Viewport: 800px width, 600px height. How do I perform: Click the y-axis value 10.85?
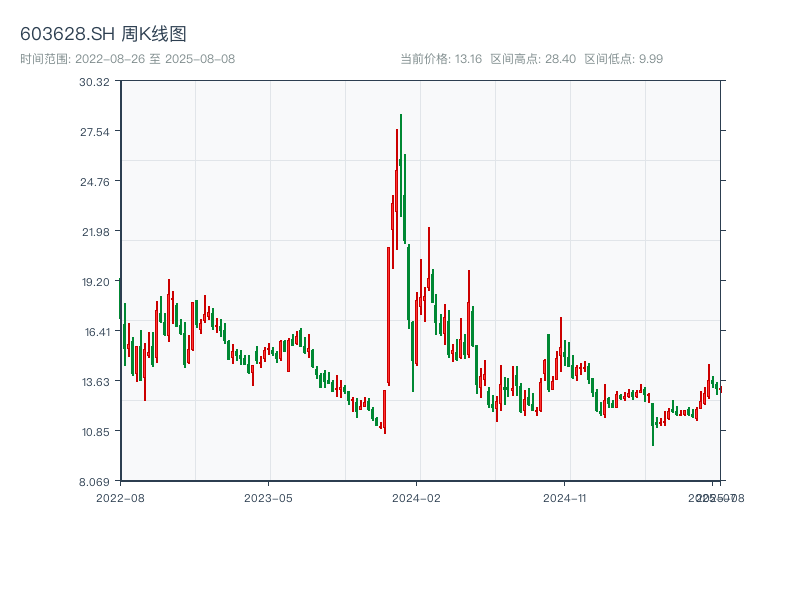[x=96, y=432]
